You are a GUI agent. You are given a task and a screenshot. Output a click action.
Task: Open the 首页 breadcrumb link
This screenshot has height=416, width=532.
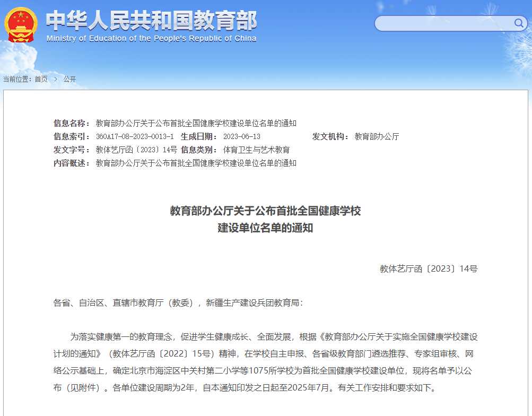point(41,79)
